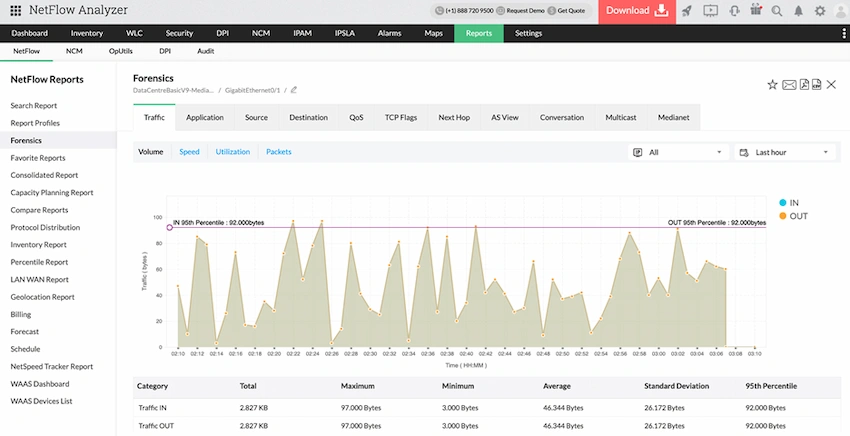Email this report via envelope icon
850x436 pixels.
point(789,85)
